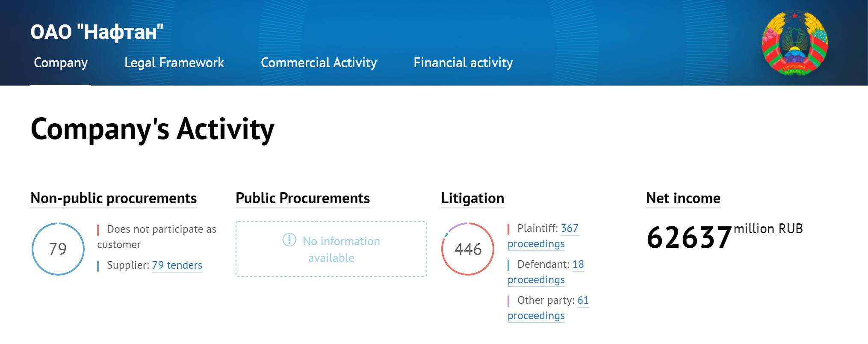Image resolution: width=868 pixels, height=344 pixels.
Task: Click Public Procurements heading
Action: click(x=303, y=199)
